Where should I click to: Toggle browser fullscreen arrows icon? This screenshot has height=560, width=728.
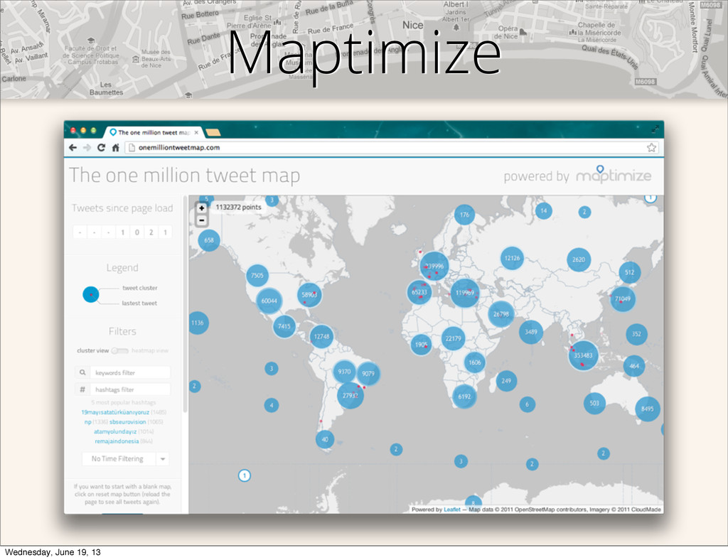click(x=655, y=129)
